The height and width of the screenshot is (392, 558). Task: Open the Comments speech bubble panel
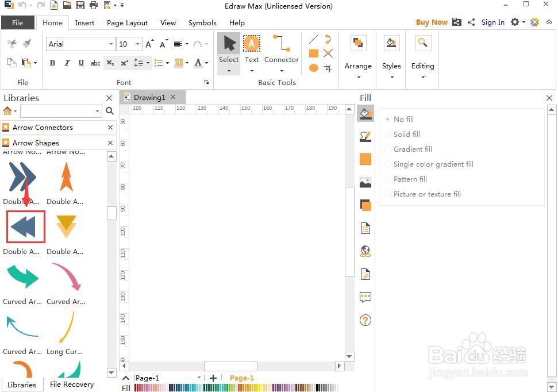point(365,297)
